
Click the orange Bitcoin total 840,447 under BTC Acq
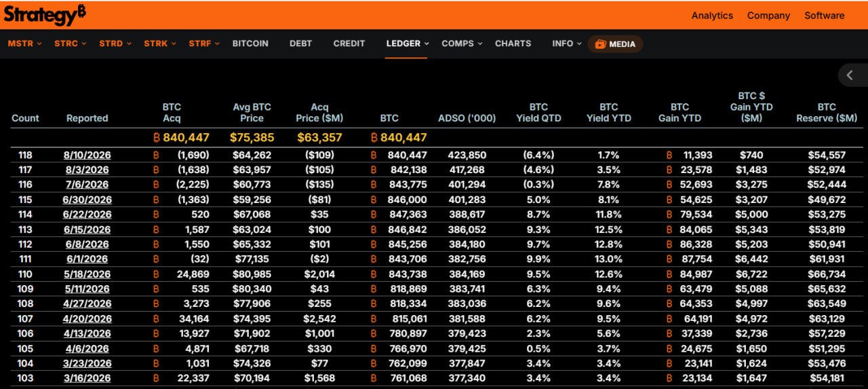[182, 138]
